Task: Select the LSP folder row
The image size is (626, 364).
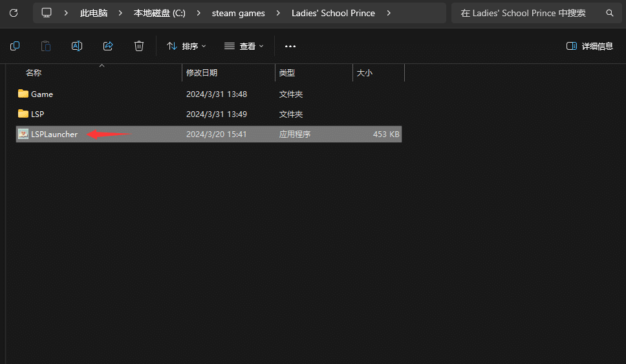Action: (209, 114)
